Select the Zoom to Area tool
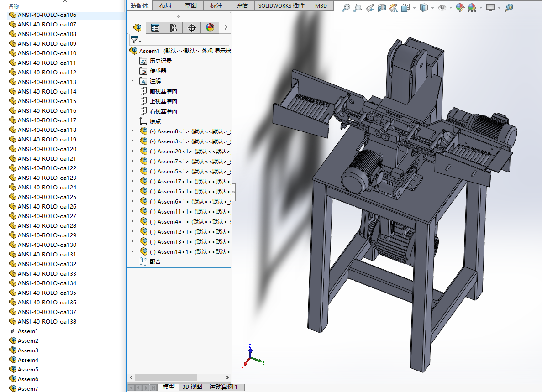This screenshot has height=392, width=542. click(358, 7)
